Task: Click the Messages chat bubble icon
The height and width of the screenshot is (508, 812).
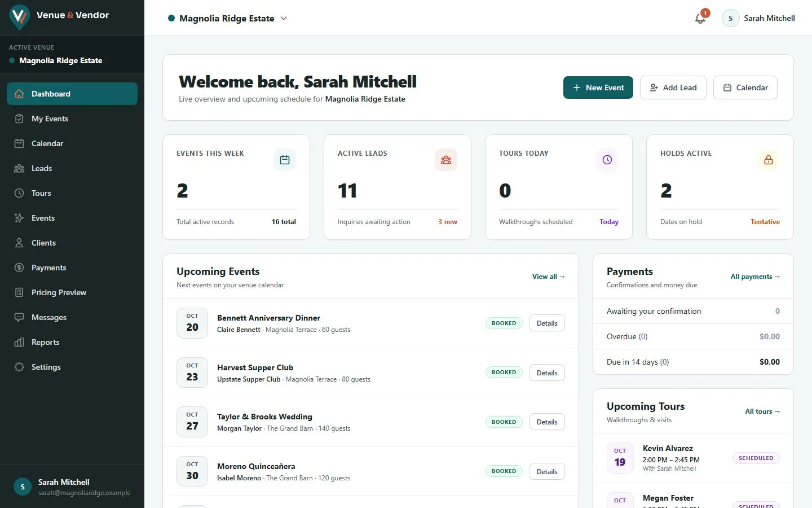Action: click(x=19, y=317)
